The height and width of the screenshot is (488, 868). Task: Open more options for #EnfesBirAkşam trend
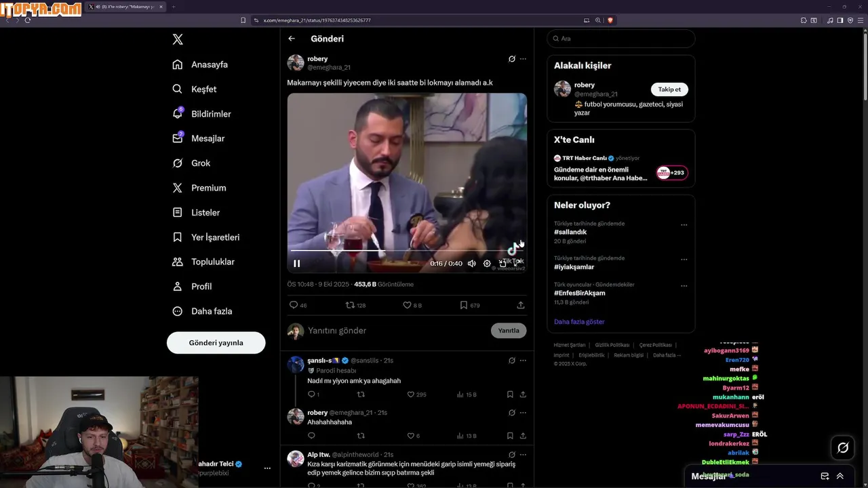tap(684, 286)
